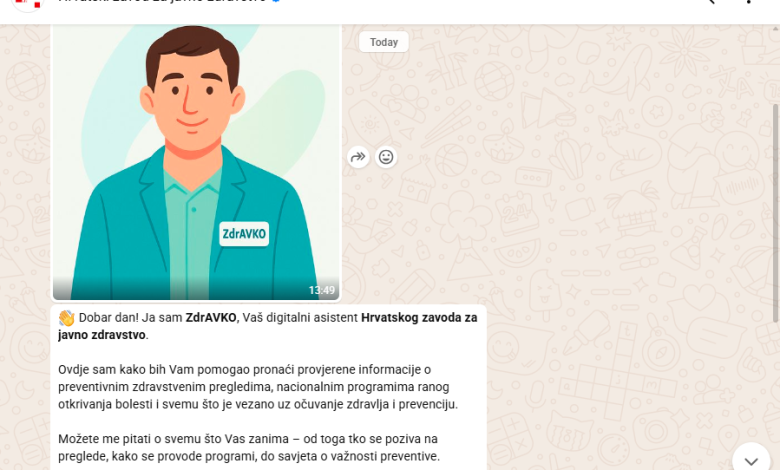
Task: Open the contact profile picture in header
Action: click(28, 3)
